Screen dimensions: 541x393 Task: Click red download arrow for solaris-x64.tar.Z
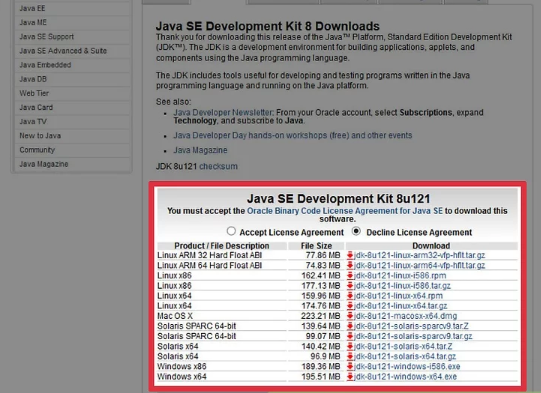click(350, 346)
